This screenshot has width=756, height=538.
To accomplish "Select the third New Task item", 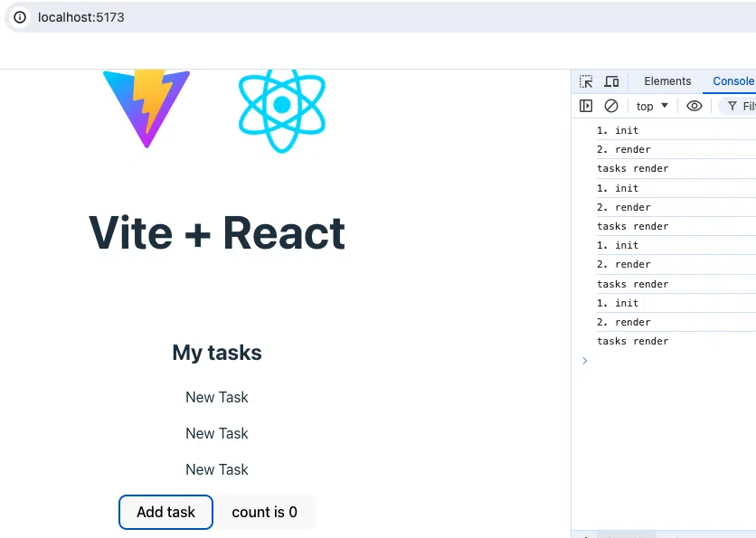I will point(217,469).
